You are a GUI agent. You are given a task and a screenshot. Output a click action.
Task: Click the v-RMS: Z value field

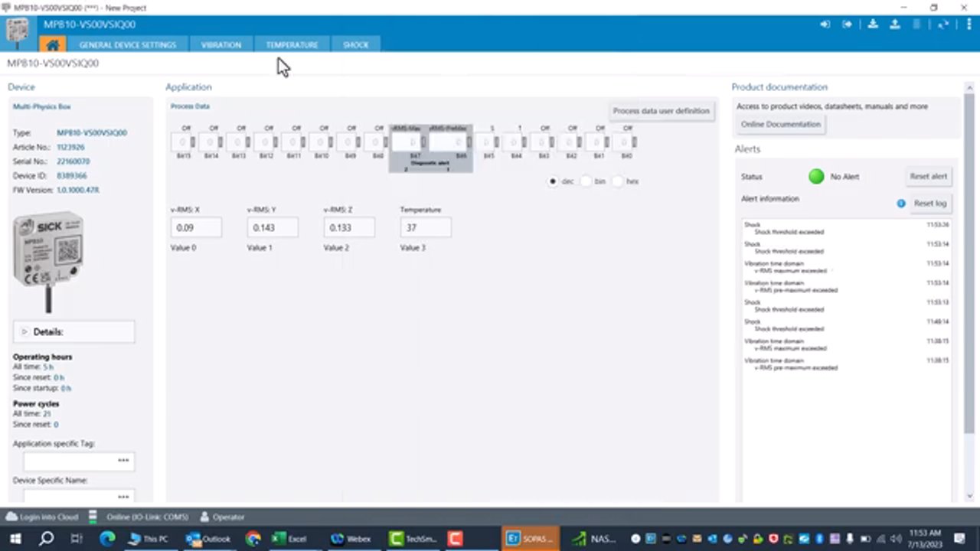[349, 227]
